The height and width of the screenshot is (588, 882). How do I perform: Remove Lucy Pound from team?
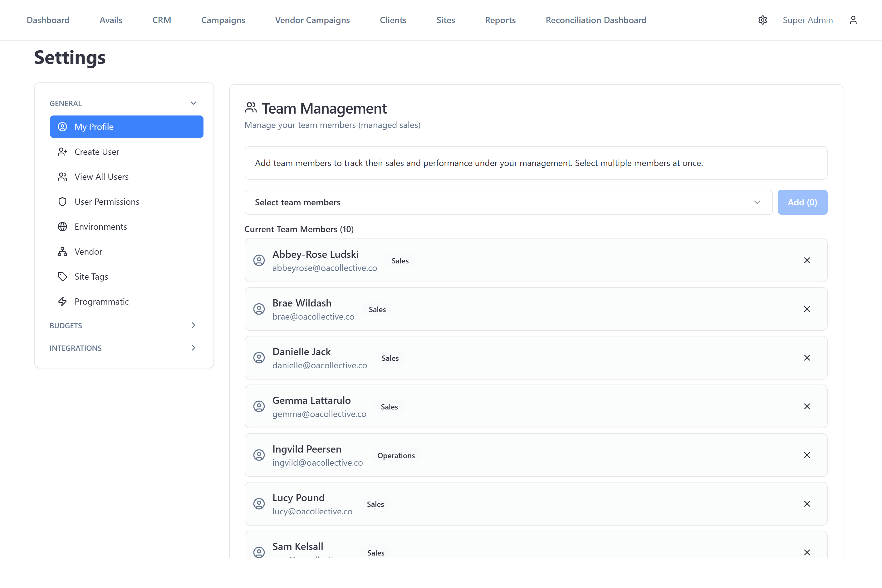806,504
